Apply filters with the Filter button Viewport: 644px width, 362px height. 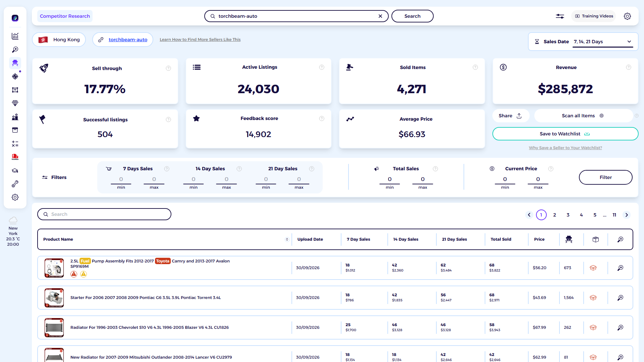pyautogui.click(x=605, y=177)
